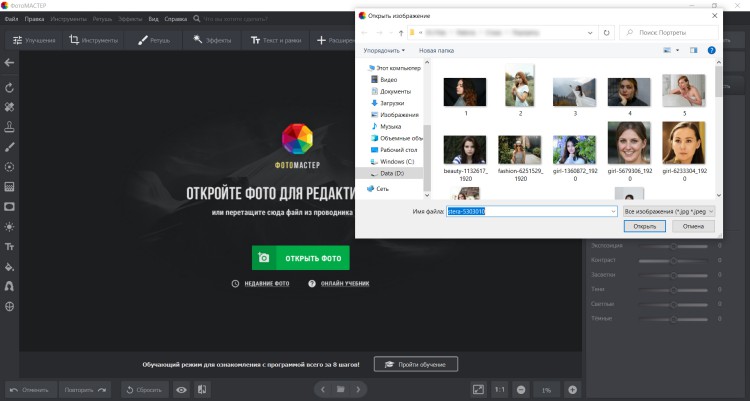
Task: Click the Открыть button in dialog
Action: point(643,226)
